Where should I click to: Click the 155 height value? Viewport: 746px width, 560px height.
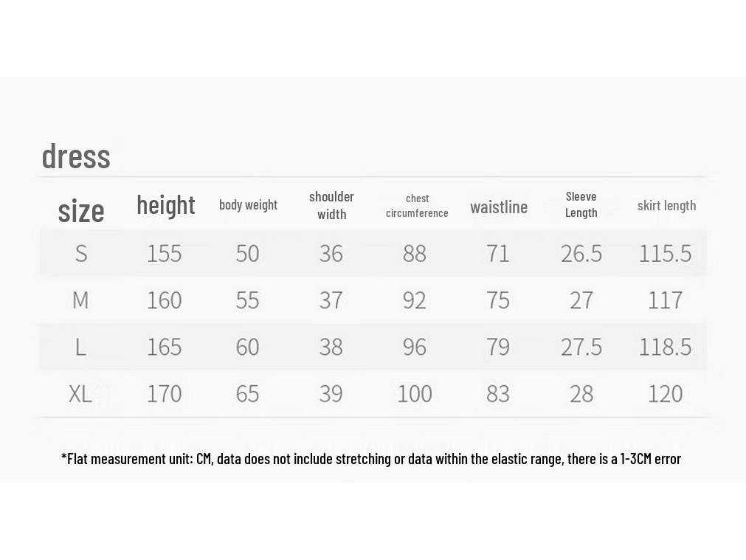[164, 253]
